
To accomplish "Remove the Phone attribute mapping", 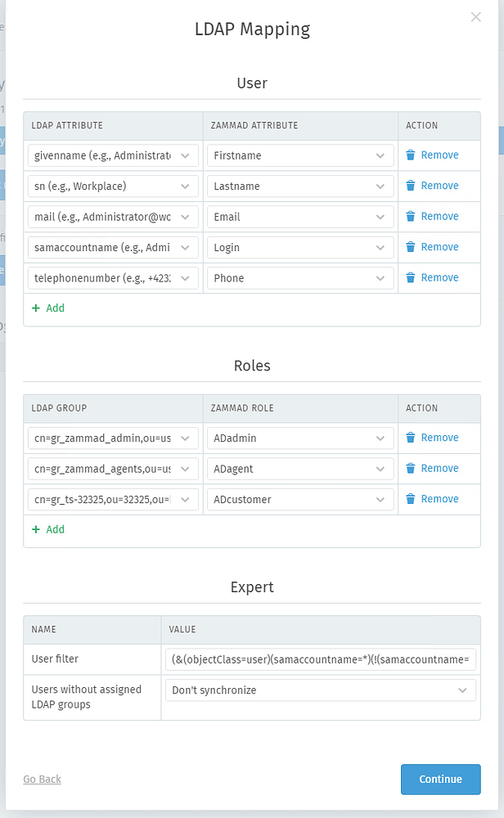I will coord(434,277).
